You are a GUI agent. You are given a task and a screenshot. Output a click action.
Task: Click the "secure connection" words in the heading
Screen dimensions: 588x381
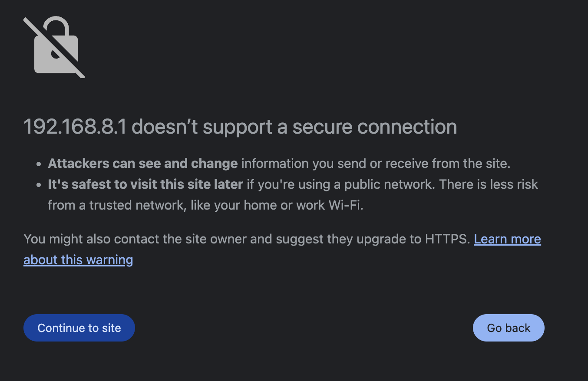pyautogui.click(x=374, y=127)
